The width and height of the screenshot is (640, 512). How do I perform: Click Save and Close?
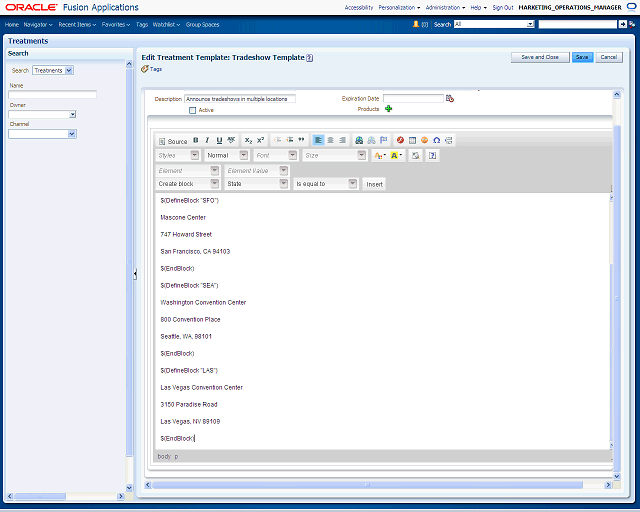tap(540, 57)
